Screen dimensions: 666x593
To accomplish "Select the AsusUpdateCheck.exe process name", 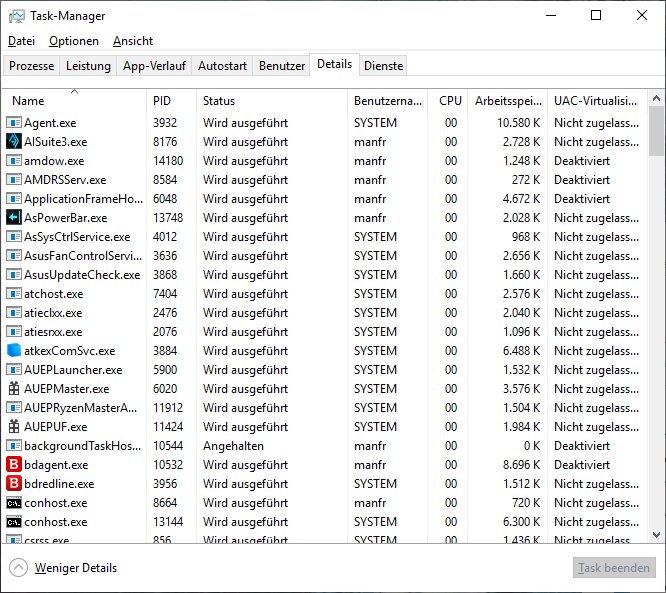I will (82, 275).
